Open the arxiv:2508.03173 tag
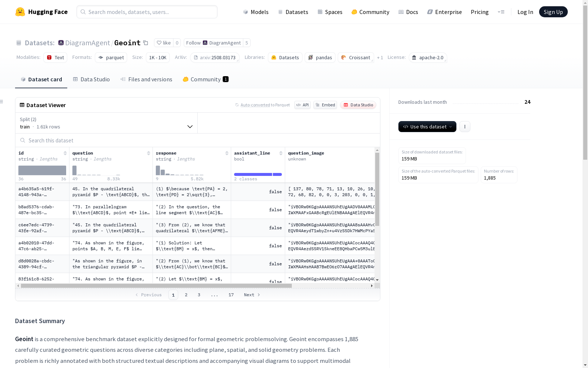Viewport: 588px width, 368px height. pyautogui.click(x=215, y=57)
